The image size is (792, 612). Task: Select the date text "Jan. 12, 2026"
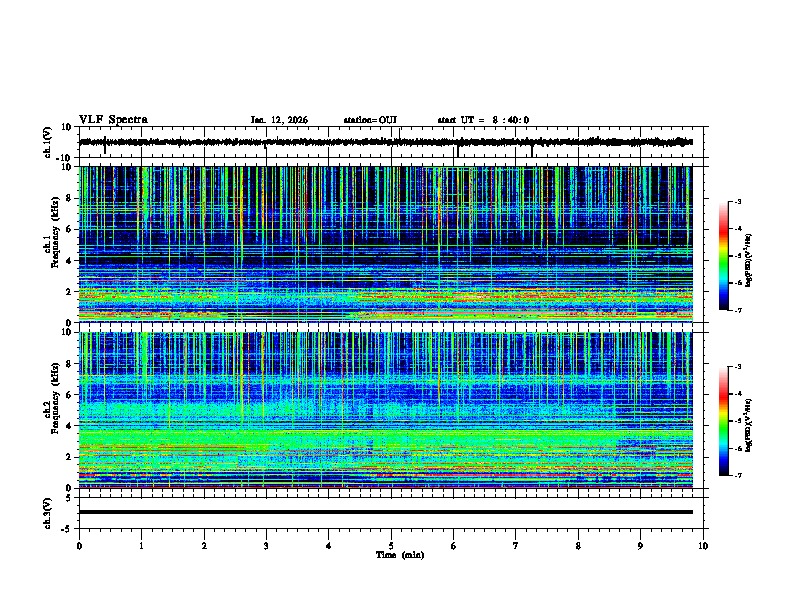279,120
